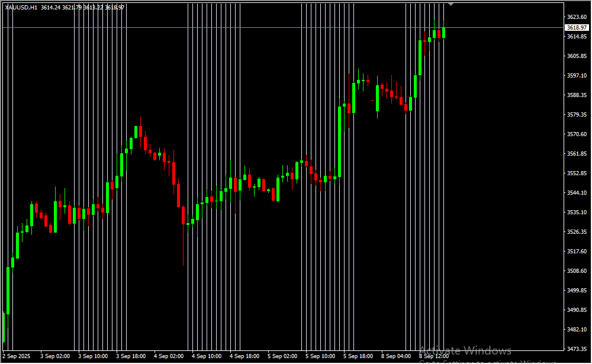Select the latest green candle at the chart's right edge
The image size is (592, 364).
[443, 33]
